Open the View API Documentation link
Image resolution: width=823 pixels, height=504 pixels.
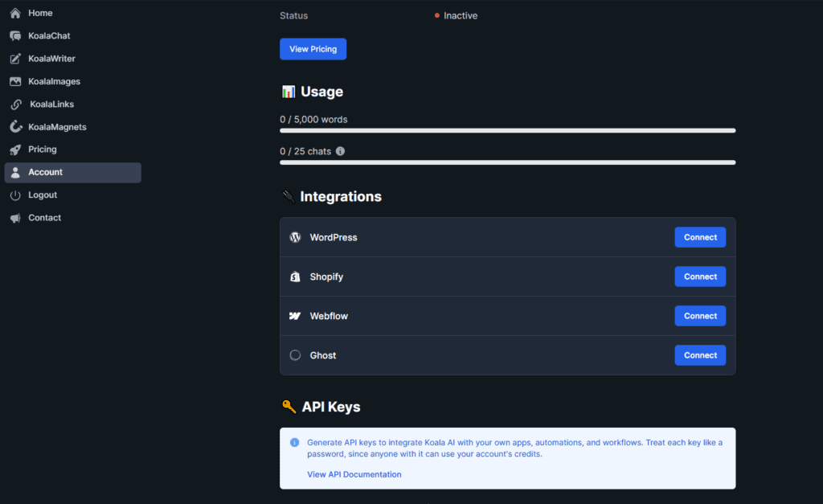point(354,474)
